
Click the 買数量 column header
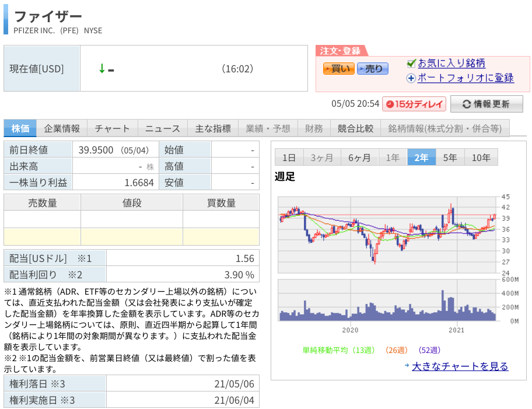tap(221, 202)
